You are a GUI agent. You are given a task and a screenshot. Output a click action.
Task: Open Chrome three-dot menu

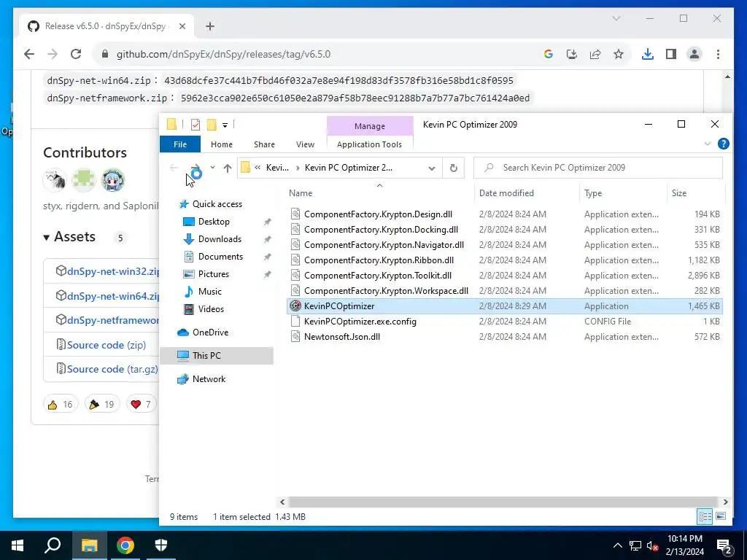pos(718,54)
